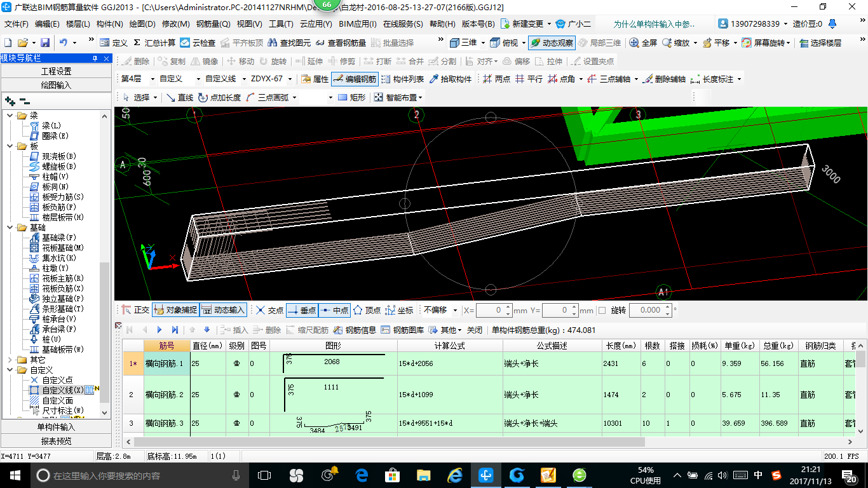This screenshot has height=488, width=868.
Task: Toggle 垂点 (perpendicular) snap
Action: pyautogui.click(x=302, y=310)
